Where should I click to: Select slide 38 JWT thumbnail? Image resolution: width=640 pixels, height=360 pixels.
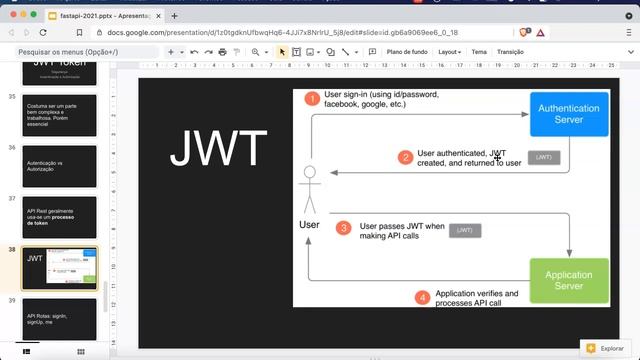[x=60, y=269]
